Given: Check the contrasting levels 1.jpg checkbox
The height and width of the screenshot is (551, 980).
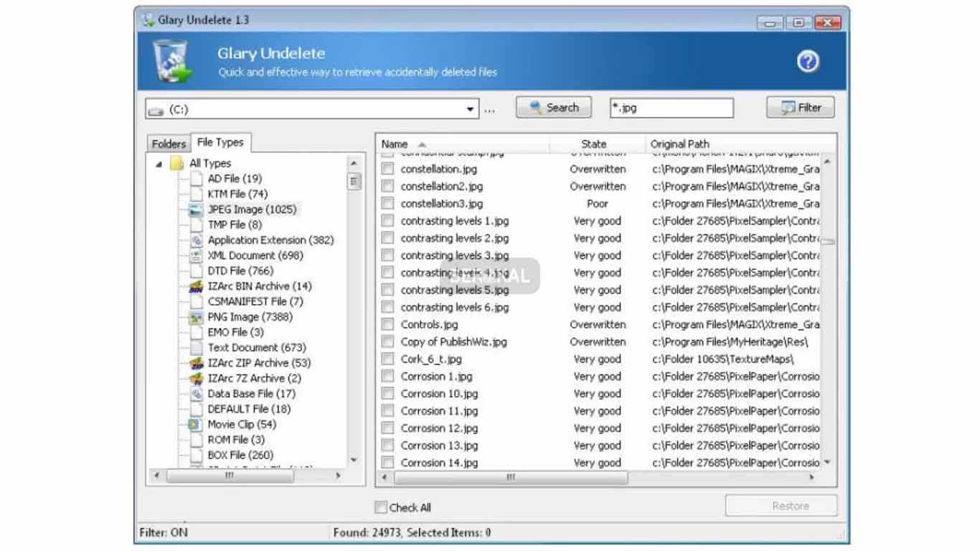Looking at the screenshot, I should 387,220.
